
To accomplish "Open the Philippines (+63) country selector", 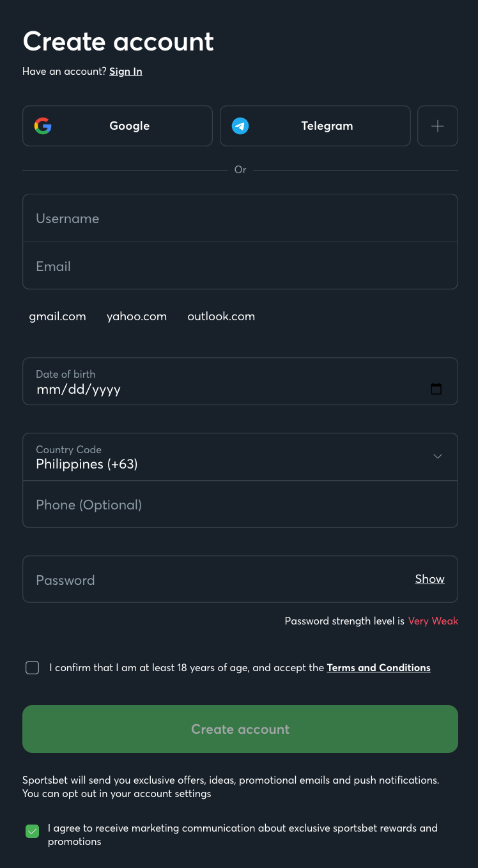I will 240,457.
